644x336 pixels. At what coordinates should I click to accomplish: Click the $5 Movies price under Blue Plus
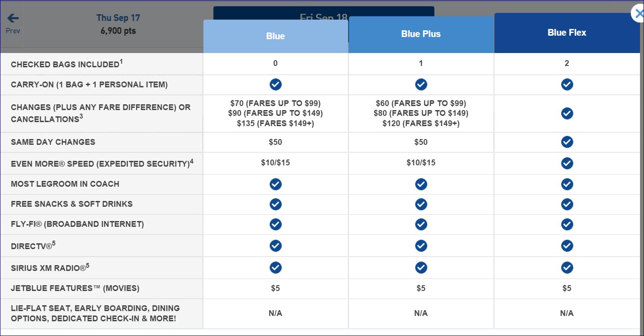tap(421, 288)
